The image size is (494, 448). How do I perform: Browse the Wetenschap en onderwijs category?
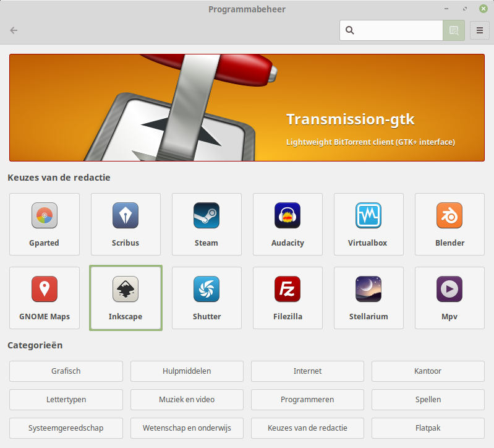coord(187,428)
